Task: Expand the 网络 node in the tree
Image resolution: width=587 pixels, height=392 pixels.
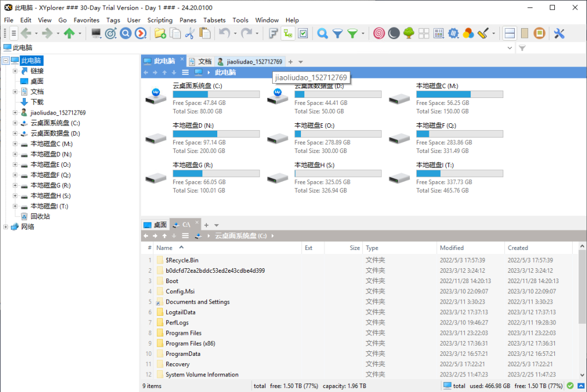Action: coord(6,226)
